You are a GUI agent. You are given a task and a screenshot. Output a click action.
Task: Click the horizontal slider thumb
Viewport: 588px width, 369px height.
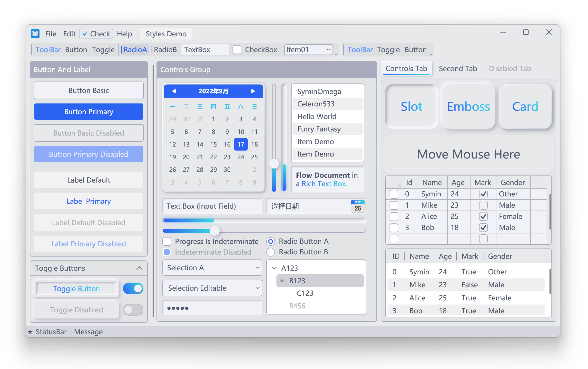pyautogui.click(x=215, y=231)
